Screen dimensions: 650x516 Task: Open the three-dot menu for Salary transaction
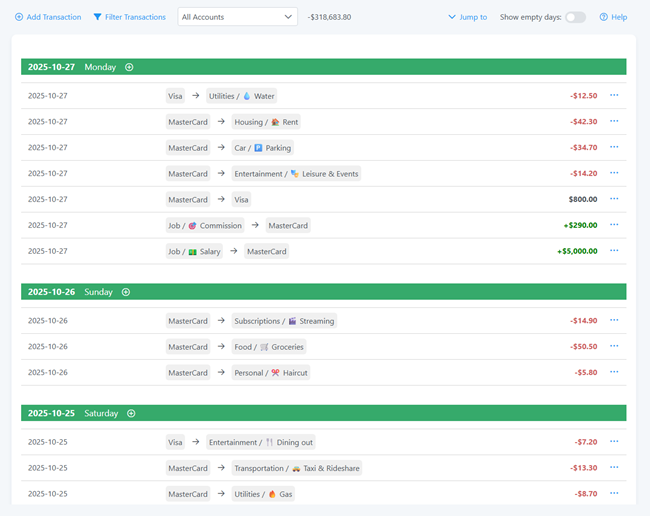(614, 251)
